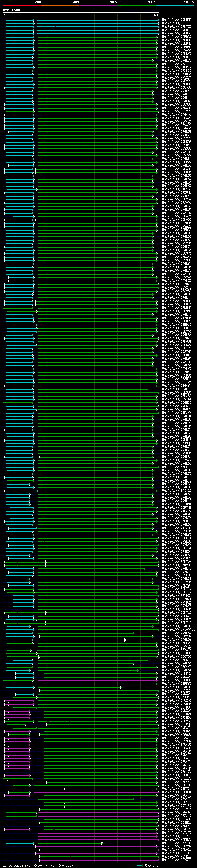
Task: Select the UniRef100_Q7FPX7 label
Action: point(177,673)
